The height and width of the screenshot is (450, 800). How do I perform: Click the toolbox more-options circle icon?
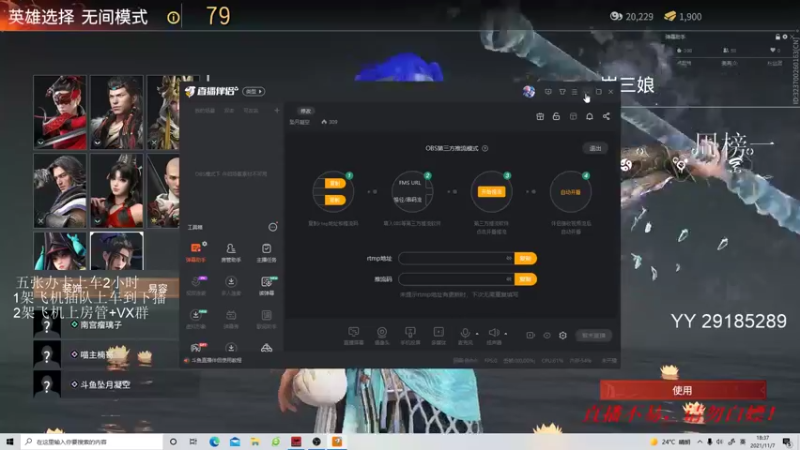(x=273, y=227)
